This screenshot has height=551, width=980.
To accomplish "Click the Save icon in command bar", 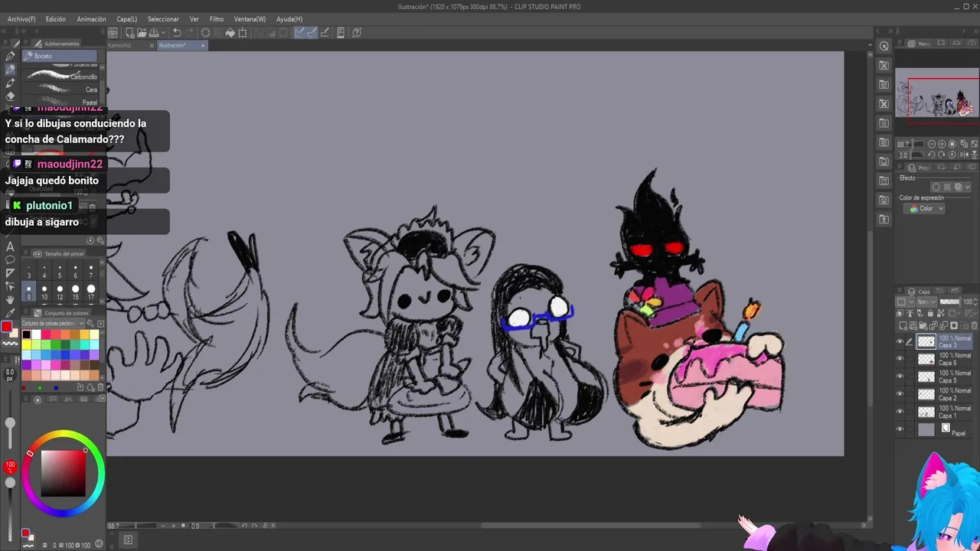I will point(155,33).
